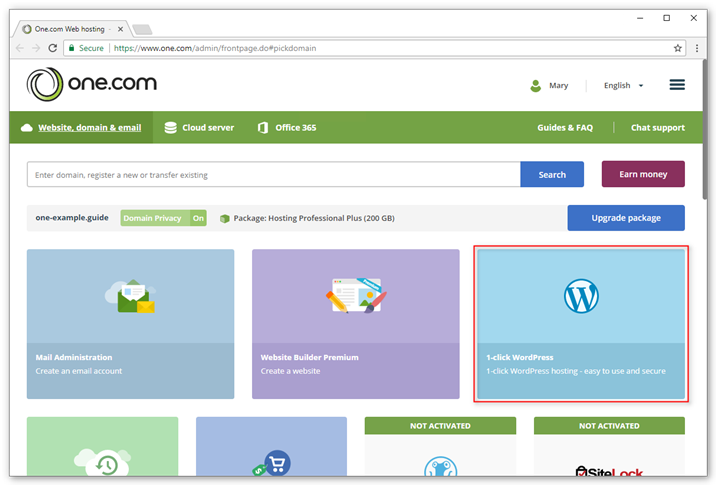Open the Office 365 tab

[287, 127]
